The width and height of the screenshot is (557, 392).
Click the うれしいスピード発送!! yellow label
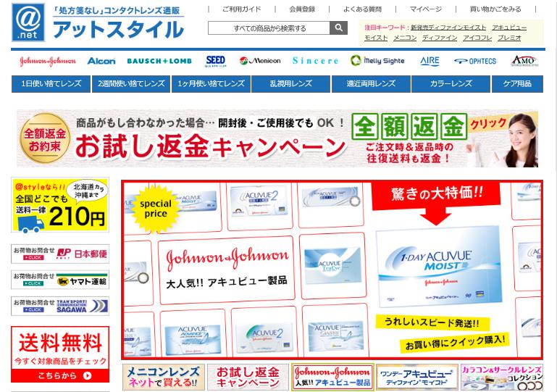(x=432, y=322)
